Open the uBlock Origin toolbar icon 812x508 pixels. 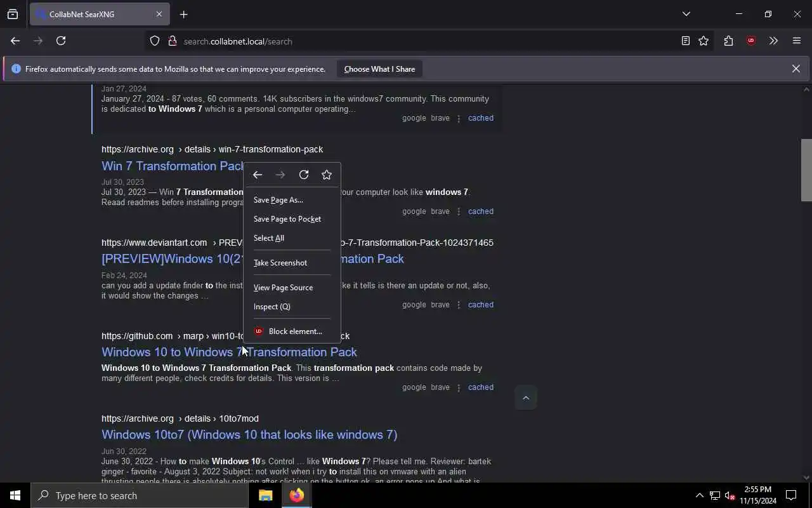(751, 41)
